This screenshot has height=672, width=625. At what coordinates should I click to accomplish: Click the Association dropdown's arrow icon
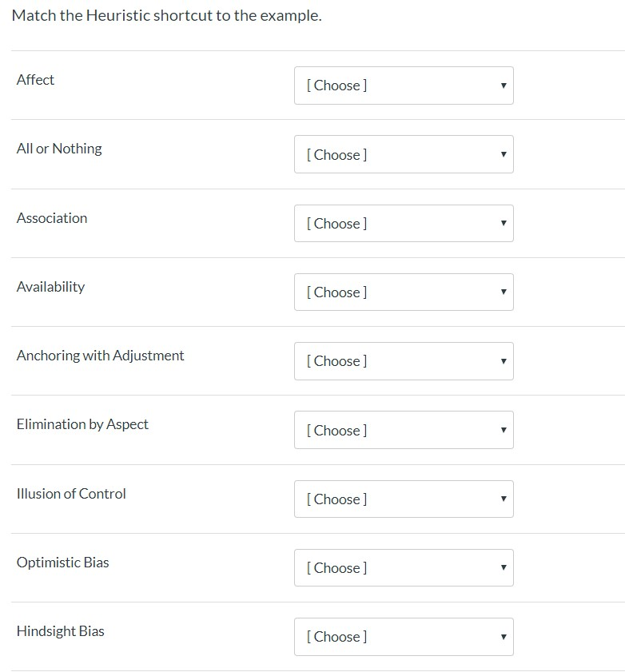(503, 223)
